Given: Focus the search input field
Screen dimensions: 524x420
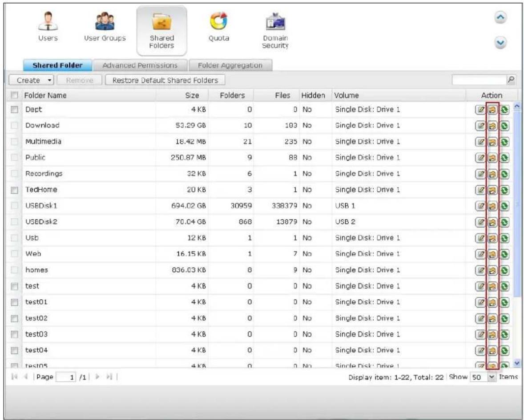Looking at the screenshot, I should coord(480,80).
